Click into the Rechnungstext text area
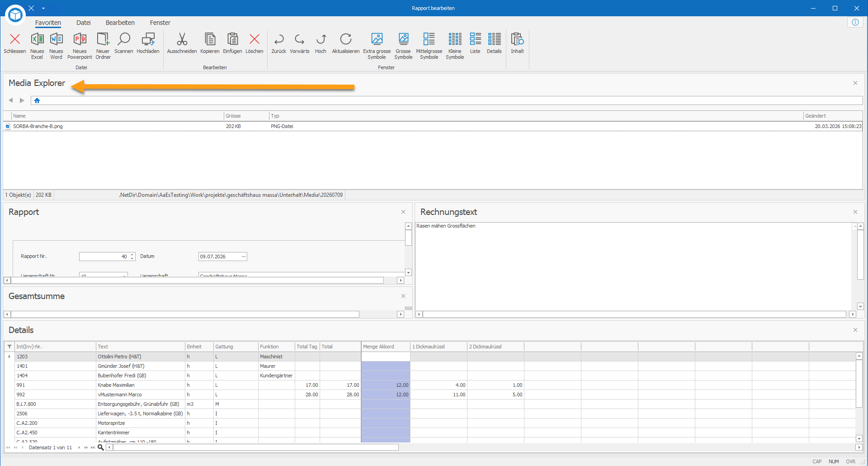The height and width of the screenshot is (466, 868). pos(633,266)
